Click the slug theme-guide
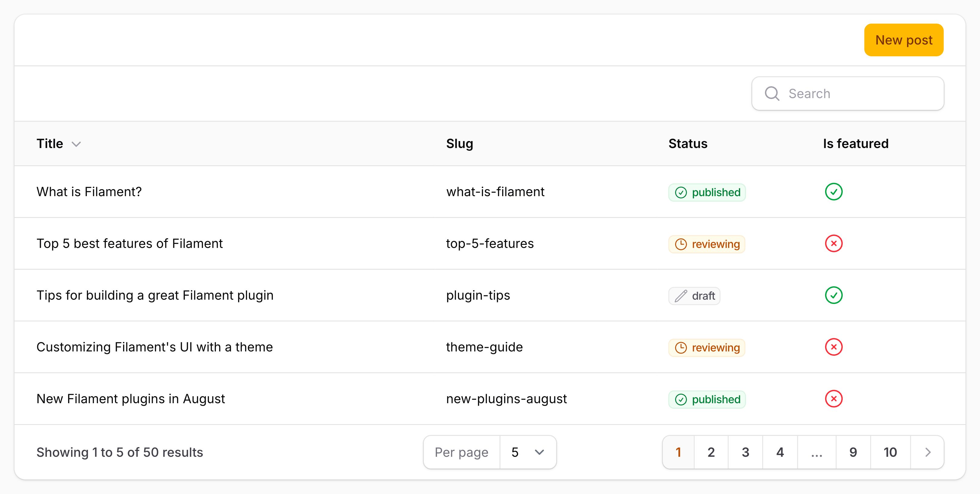This screenshot has width=980, height=494. [484, 347]
